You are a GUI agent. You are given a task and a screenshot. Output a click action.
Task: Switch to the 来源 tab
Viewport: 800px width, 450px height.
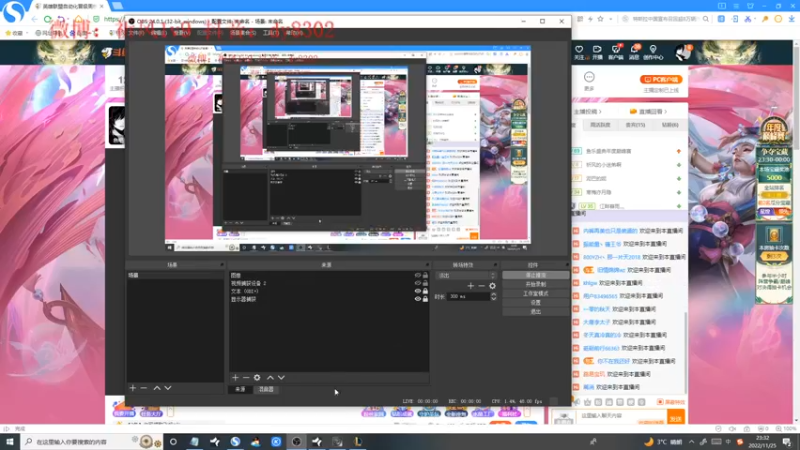coord(240,389)
